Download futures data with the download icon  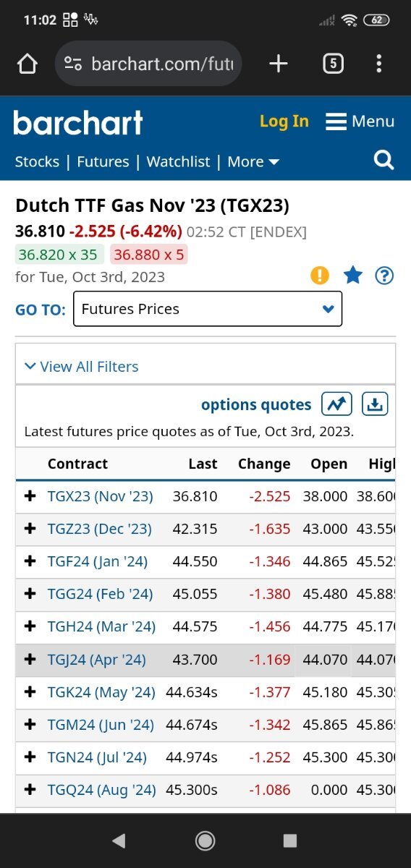[x=375, y=404]
